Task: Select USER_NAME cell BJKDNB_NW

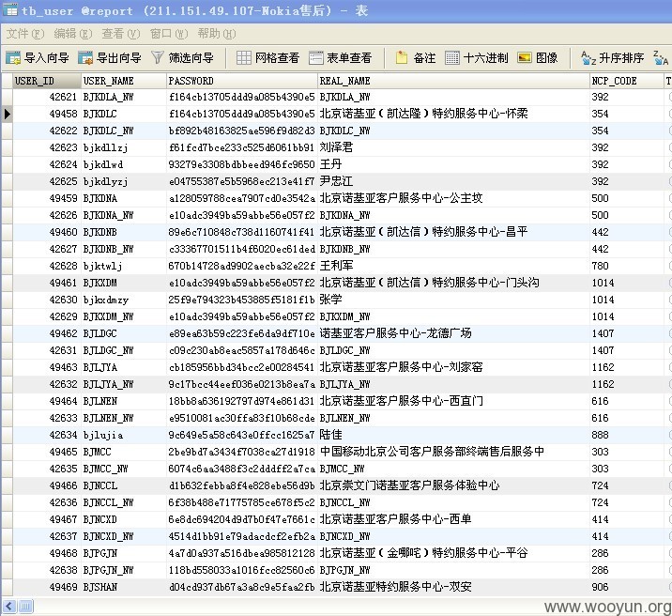Action: coord(124,249)
